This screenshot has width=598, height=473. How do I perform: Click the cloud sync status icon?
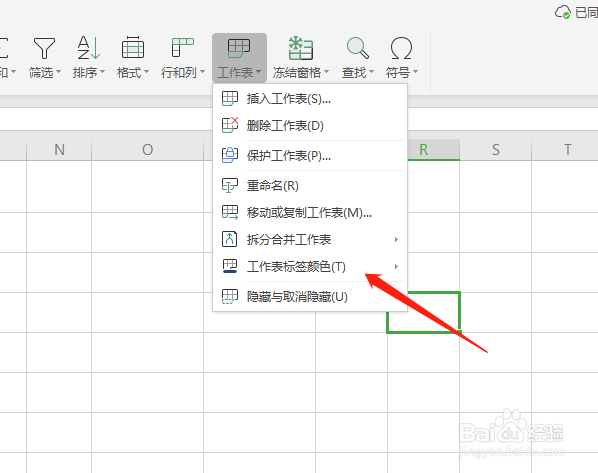tap(563, 13)
